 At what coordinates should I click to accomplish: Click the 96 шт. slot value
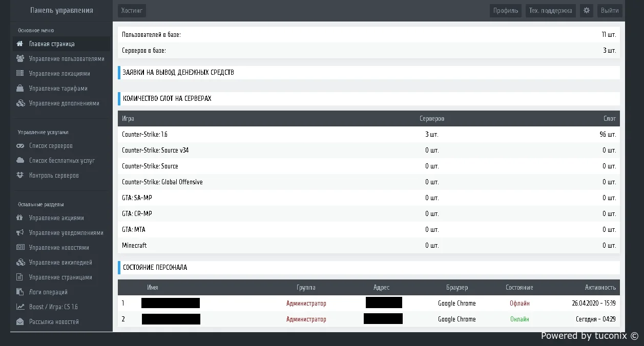[607, 135]
